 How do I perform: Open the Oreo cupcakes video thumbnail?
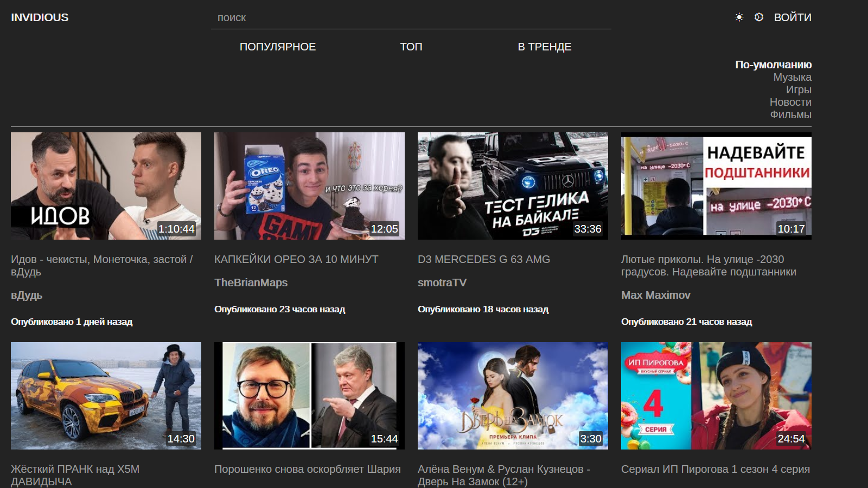click(x=309, y=186)
